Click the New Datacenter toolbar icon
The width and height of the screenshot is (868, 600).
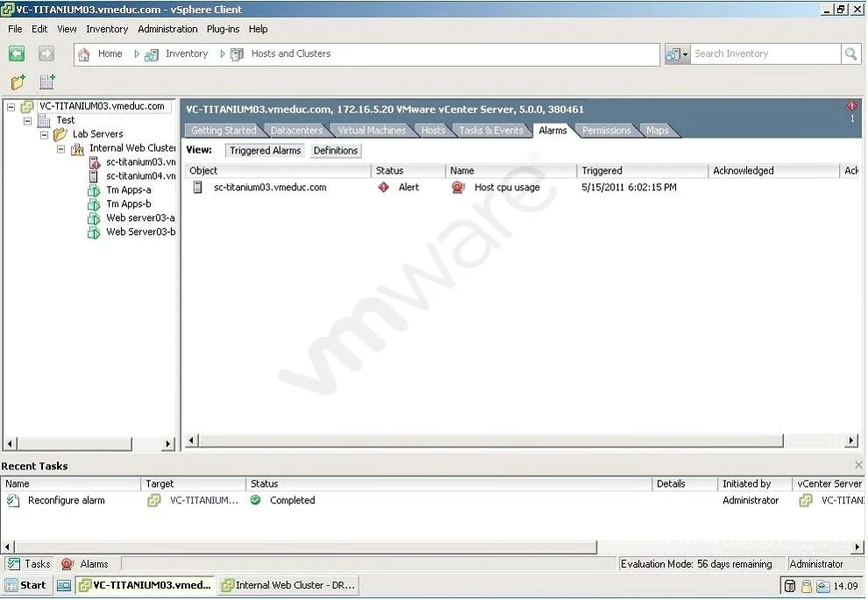[x=47, y=82]
